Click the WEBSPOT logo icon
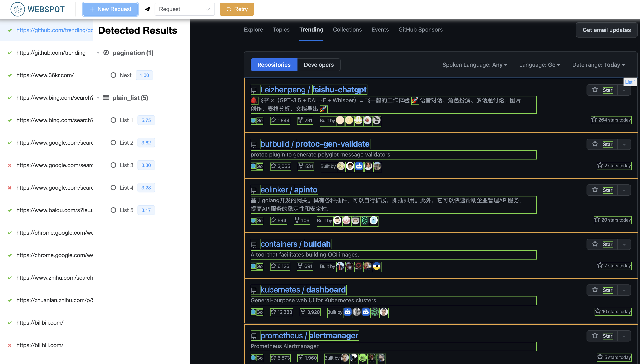 click(x=17, y=9)
